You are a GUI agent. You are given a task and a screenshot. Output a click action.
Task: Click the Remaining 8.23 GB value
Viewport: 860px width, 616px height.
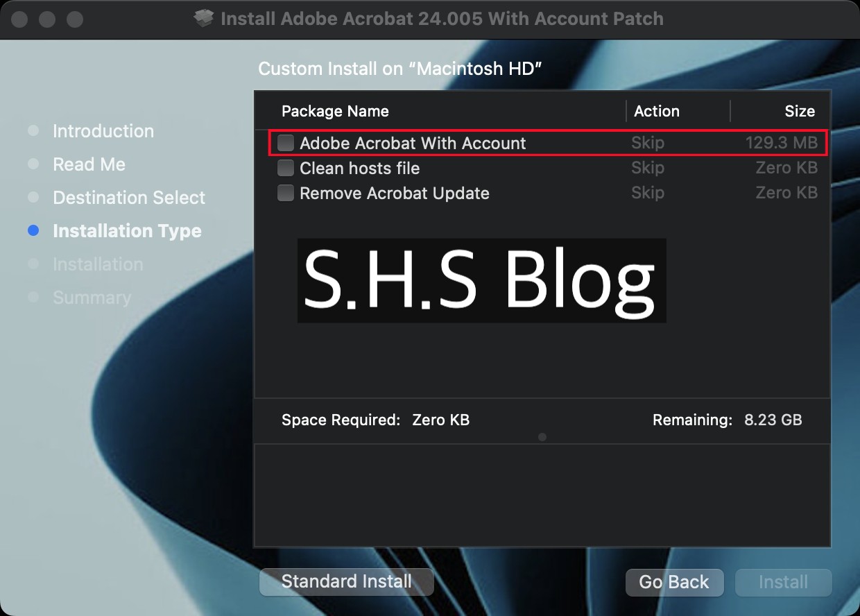[773, 420]
